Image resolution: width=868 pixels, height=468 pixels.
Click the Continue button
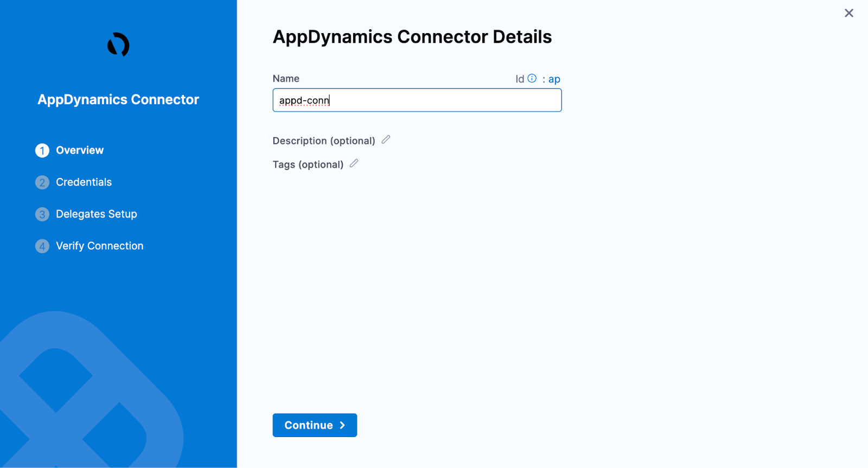click(315, 425)
